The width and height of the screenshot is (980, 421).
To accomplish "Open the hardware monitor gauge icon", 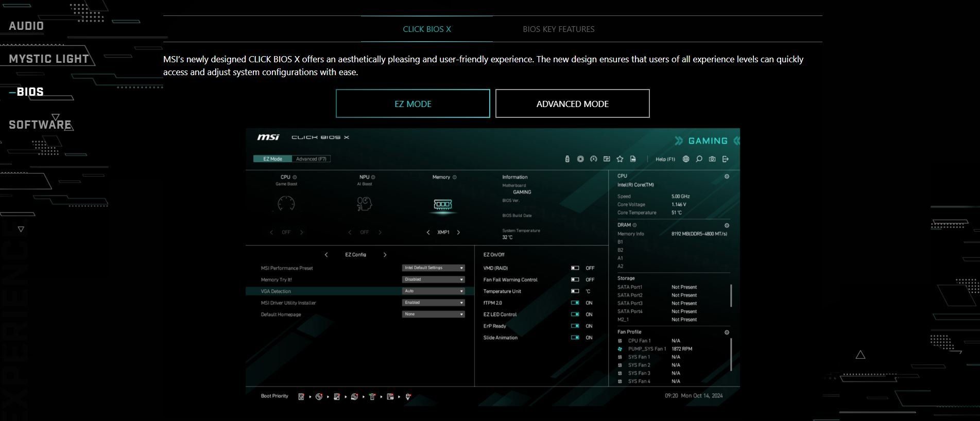I will (593, 159).
